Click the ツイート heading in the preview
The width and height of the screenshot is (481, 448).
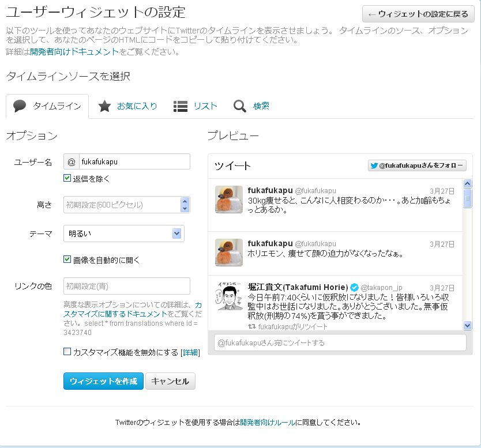(232, 166)
